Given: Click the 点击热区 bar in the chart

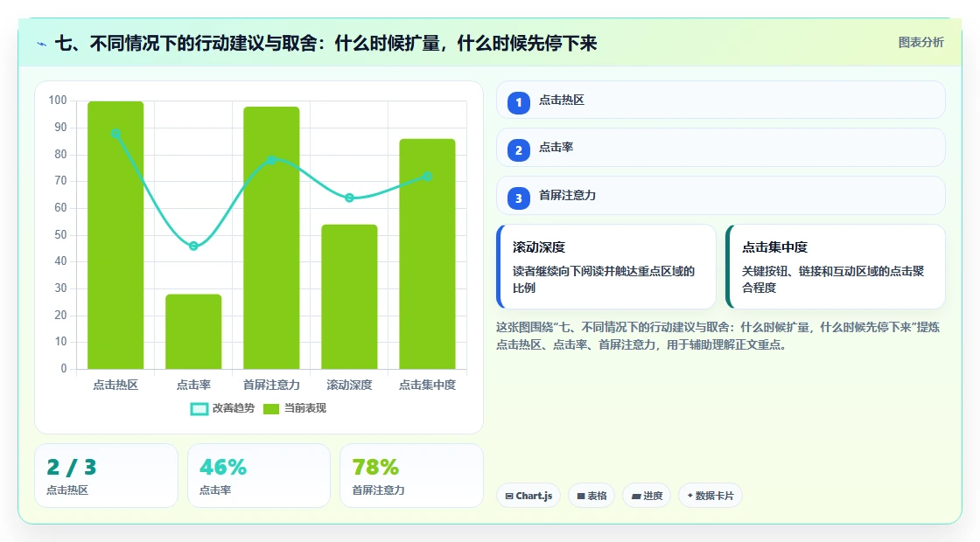Looking at the screenshot, I should pyautogui.click(x=115, y=235).
